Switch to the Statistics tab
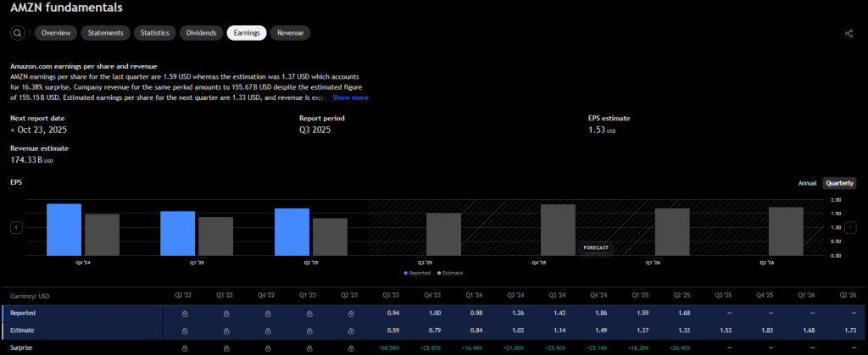868x355 pixels. [155, 33]
